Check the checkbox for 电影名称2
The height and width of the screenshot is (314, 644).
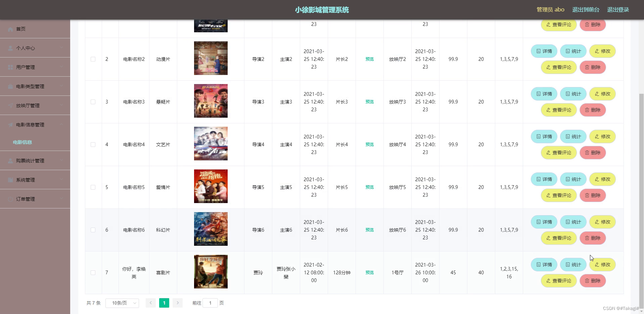click(x=93, y=59)
